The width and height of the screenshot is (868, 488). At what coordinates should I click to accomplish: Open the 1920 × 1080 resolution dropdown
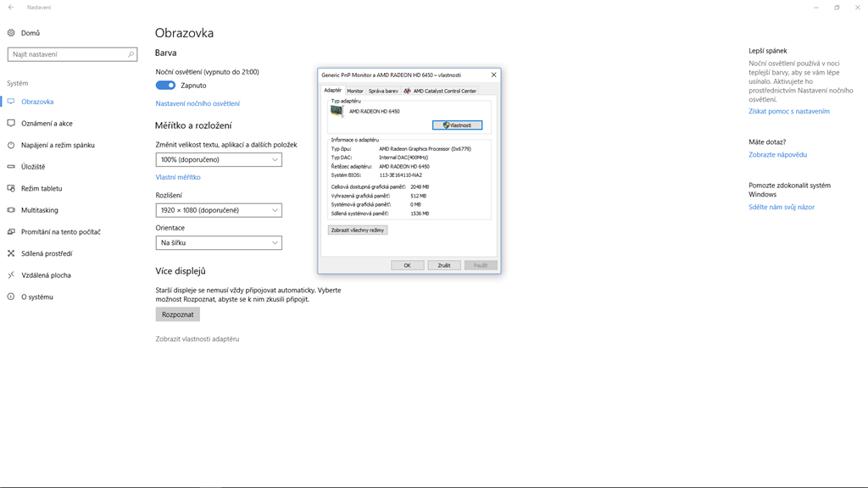pos(219,210)
